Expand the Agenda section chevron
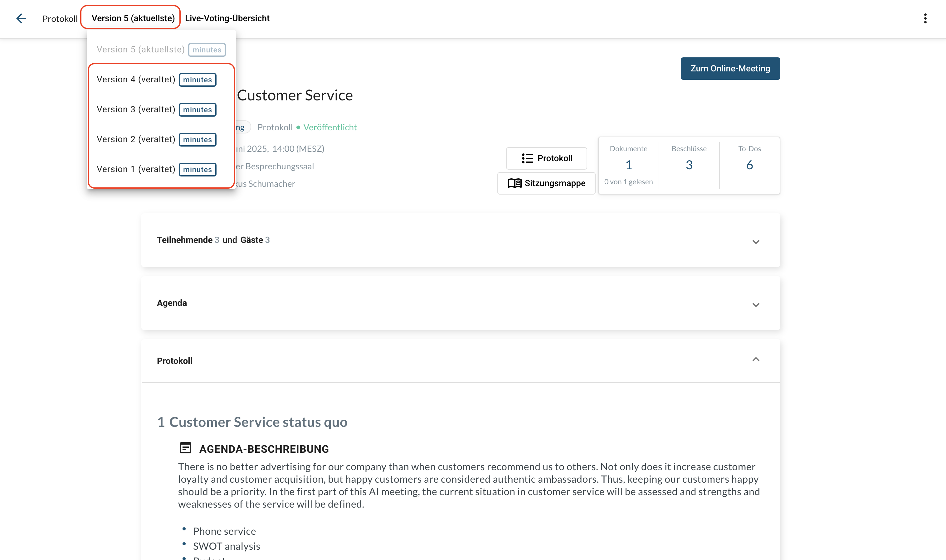 point(755,305)
